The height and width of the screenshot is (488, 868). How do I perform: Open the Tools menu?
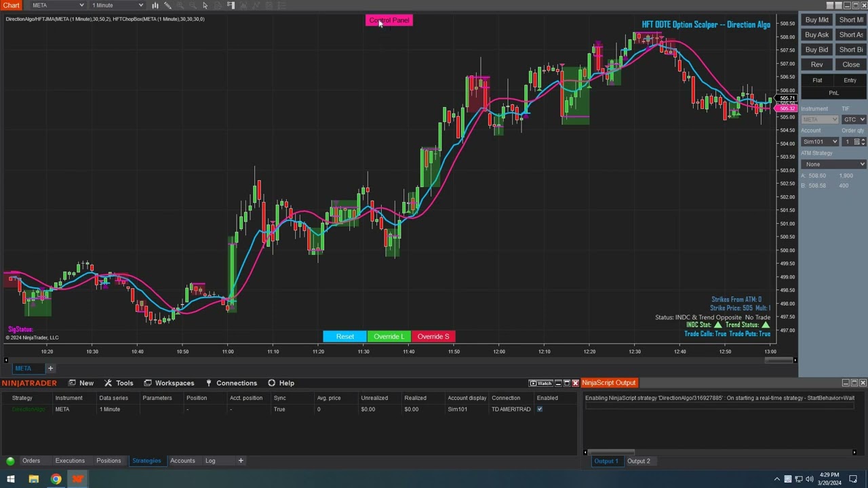click(x=119, y=383)
